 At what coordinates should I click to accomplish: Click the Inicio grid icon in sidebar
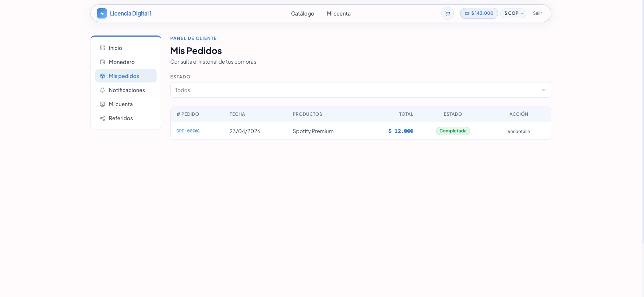103,48
